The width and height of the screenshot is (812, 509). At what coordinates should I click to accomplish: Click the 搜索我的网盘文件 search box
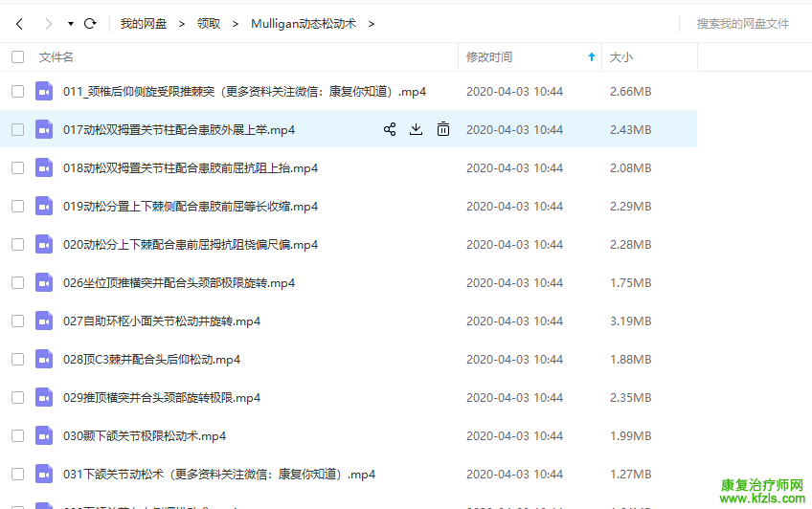pyautogui.click(x=742, y=23)
